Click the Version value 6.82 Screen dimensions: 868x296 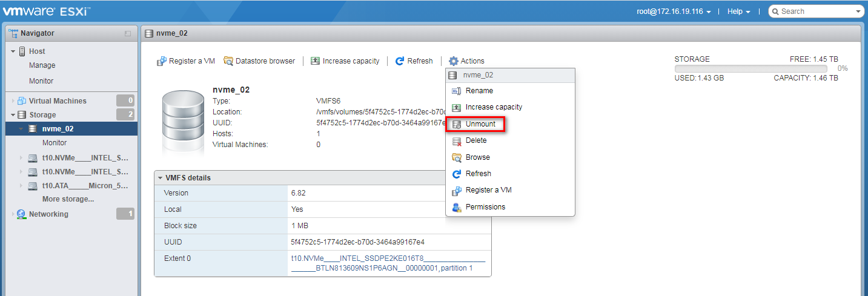[x=299, y=193]
